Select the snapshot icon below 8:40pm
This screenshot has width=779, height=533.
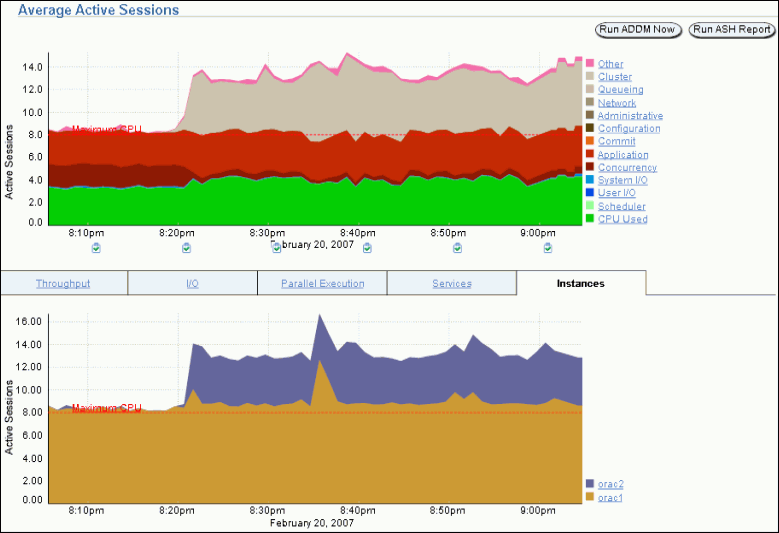(x=367, y=247)
